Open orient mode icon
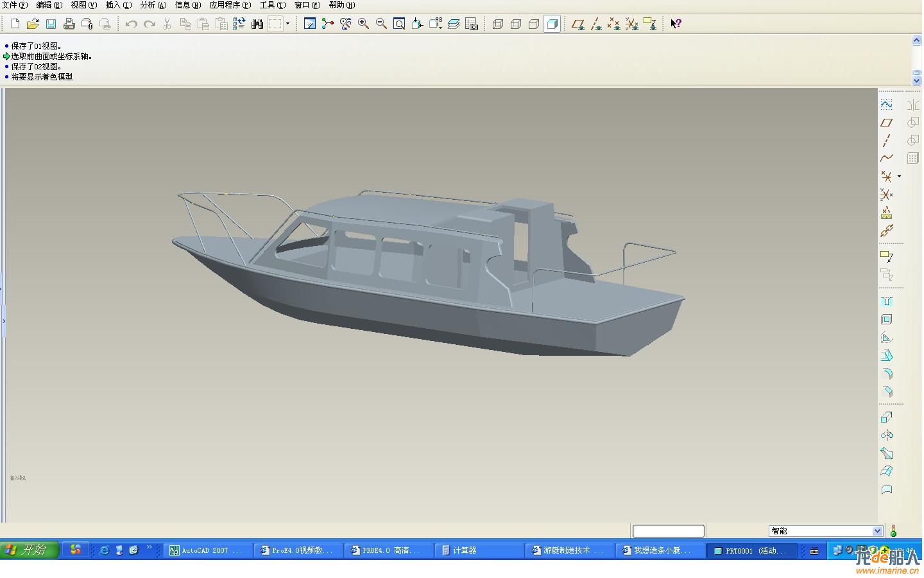The image size is (924, 578). 346,24
